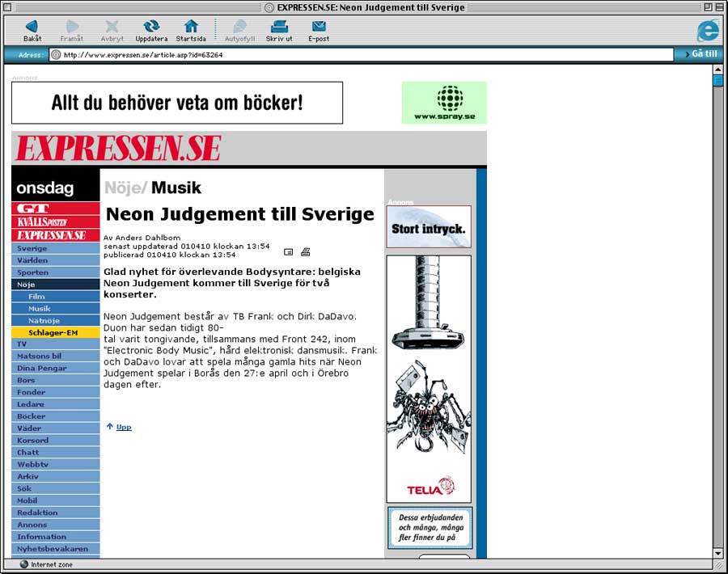Open the Sporten section
The image size is (728, 574).
tap(55, 272)
